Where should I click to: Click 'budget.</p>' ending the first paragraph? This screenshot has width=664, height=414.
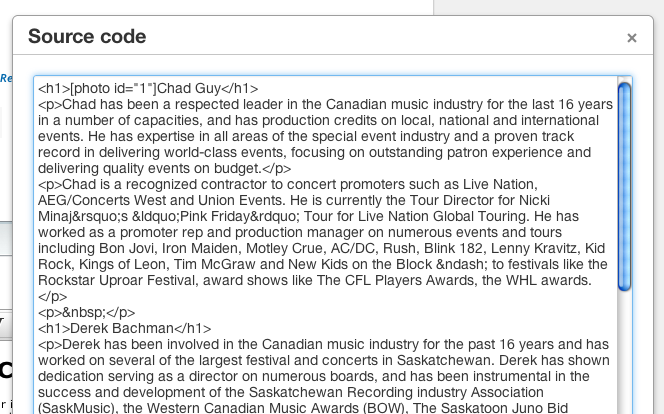[x=252, y=168]
